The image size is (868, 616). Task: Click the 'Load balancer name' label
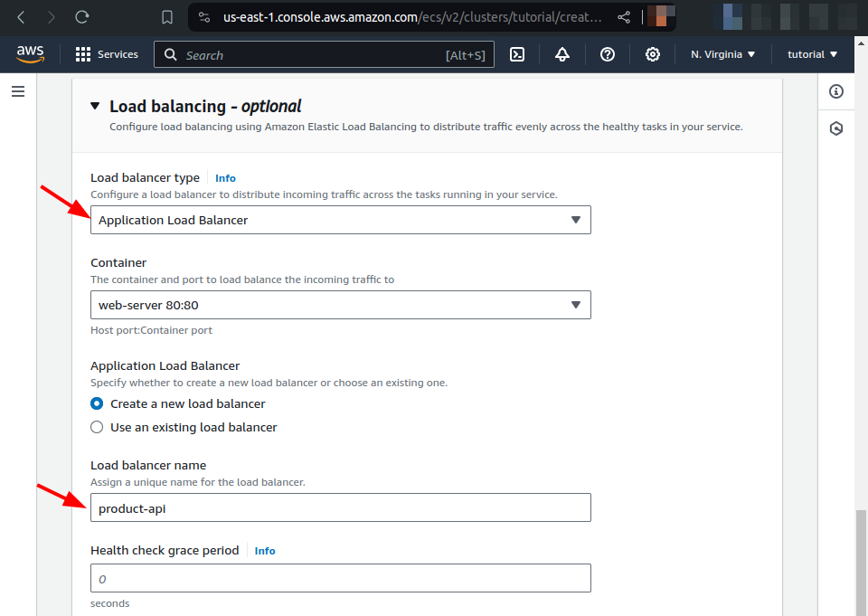click(148, 465)
